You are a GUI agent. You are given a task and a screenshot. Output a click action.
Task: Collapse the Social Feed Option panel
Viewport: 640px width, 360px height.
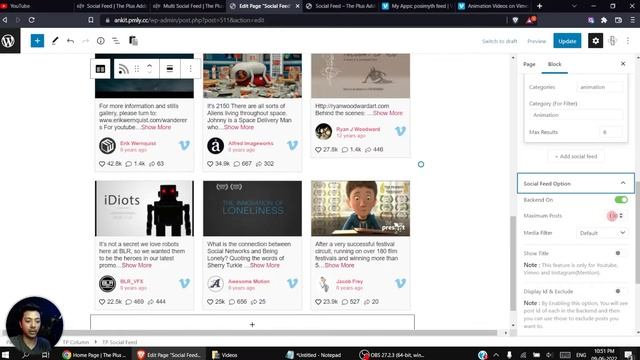(x=576, y=183)
